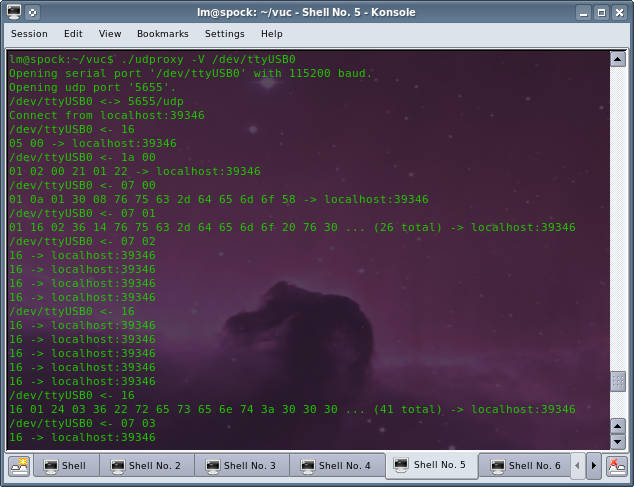Image resolution: width=634 pixels, height=487 pixels.
Task: Open the Help menu
Action: (x=271, y=34)
